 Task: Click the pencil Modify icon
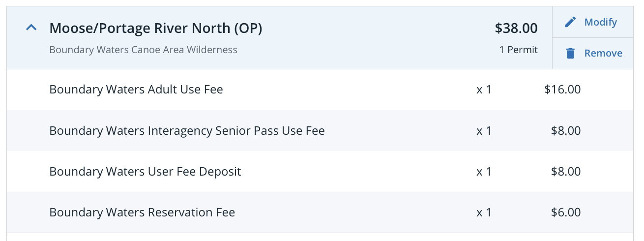tap(570, 22)
